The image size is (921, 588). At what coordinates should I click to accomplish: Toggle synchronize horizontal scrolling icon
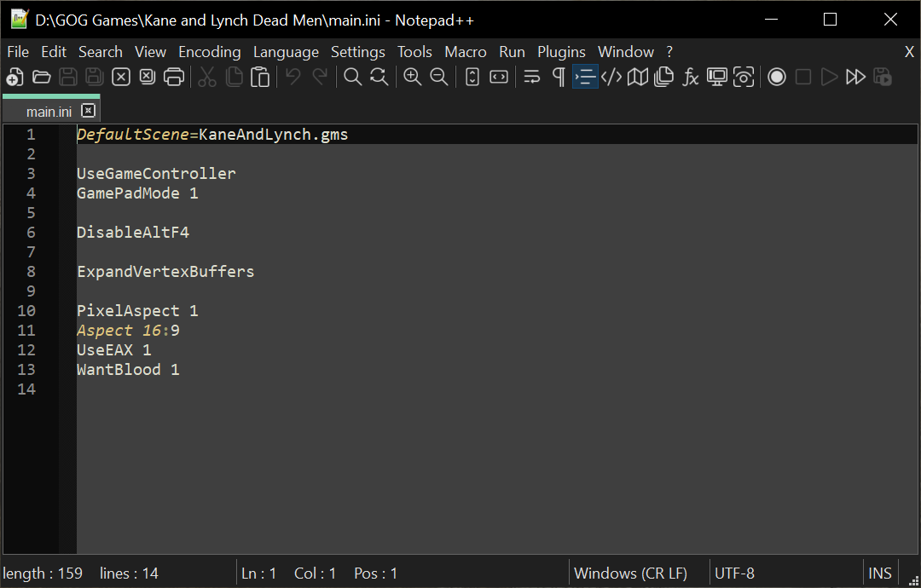pos(499,77)
